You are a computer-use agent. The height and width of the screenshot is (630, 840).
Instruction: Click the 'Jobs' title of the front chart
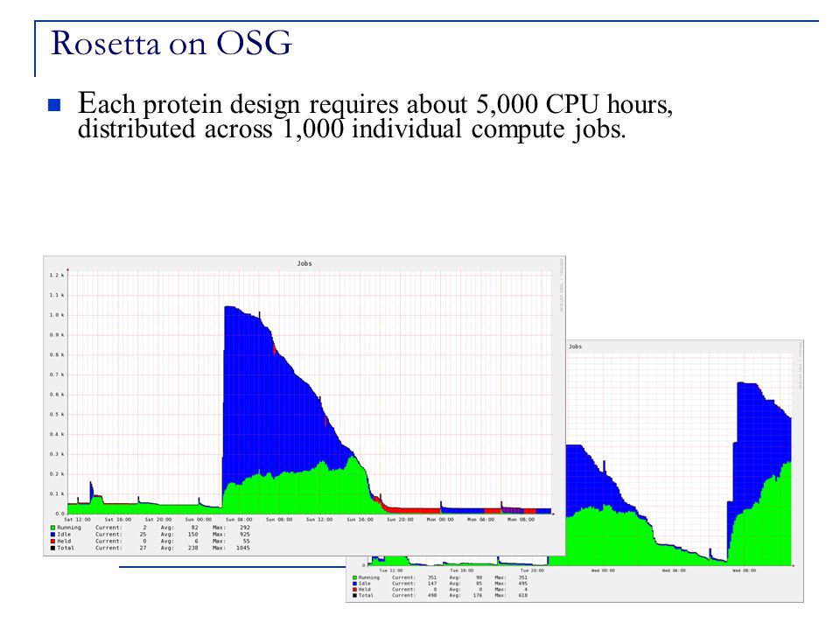coord(304,263)
